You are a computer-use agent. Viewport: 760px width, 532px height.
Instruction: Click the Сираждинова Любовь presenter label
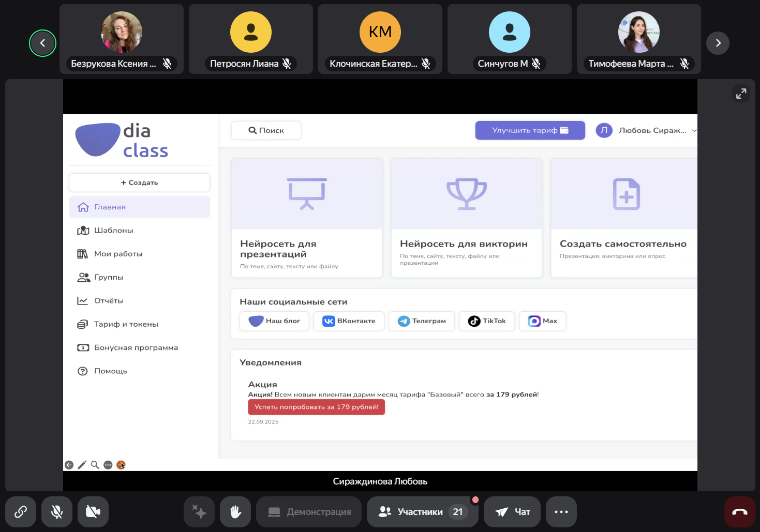380,481
